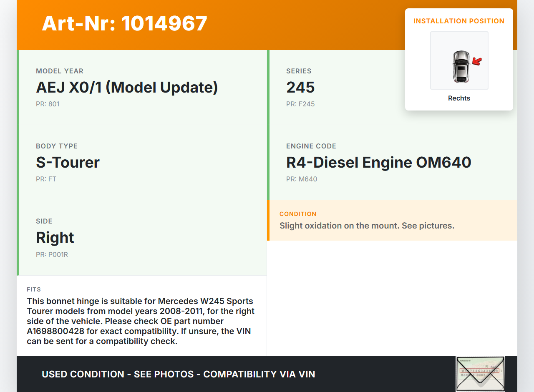Image resolution: width=534 pixels, height=392 pixels.
Task: Click the 'INSTALLATION POSITION' heading
Action: tap(459, 21)
